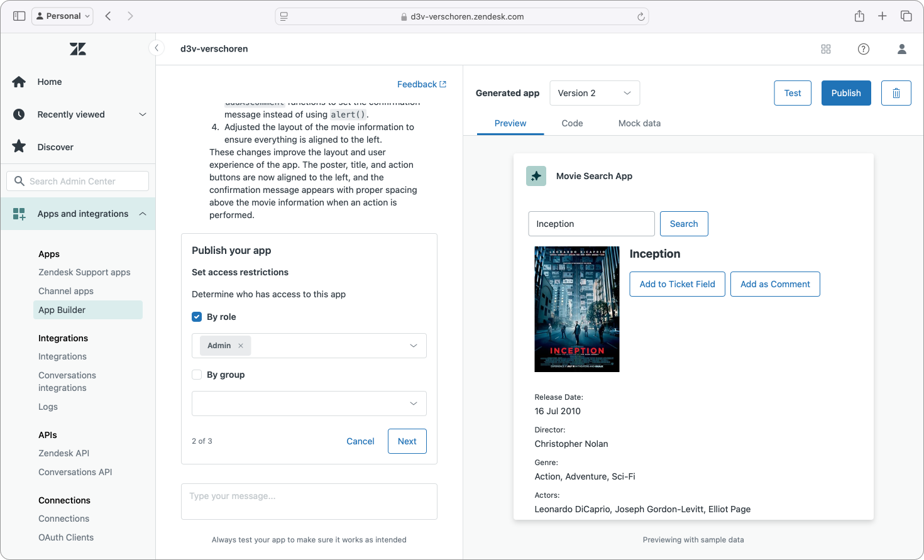Viewport: 924px width, 560px height.
Task: Go back with the browser back arrow
Action: (x=108, y=16)
